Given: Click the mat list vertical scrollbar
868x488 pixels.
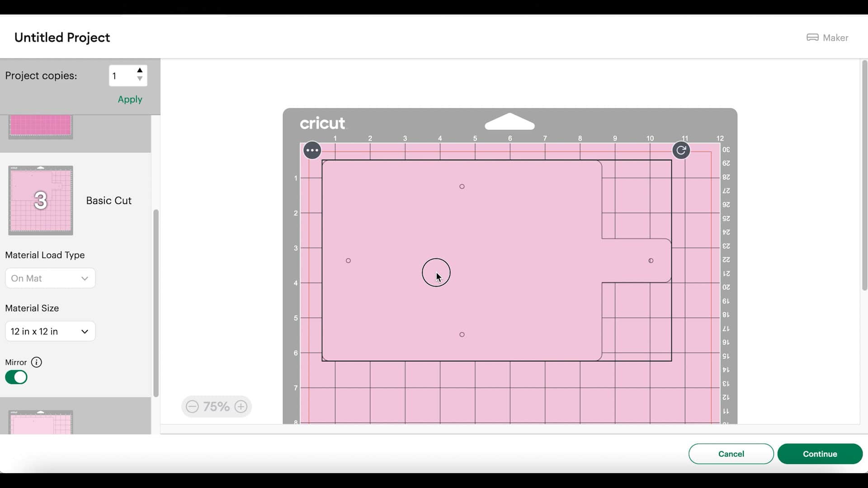Looking at the screenshot, I should (x=156, y=303).
